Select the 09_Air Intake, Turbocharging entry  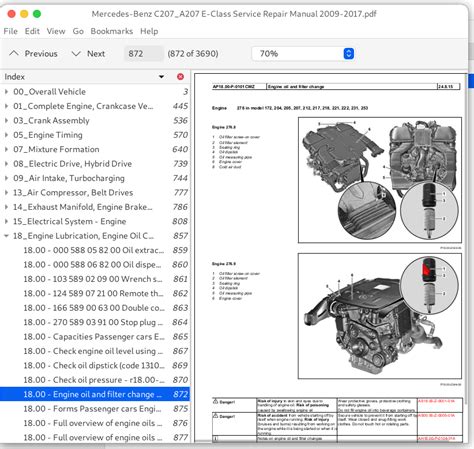[95, 178]
